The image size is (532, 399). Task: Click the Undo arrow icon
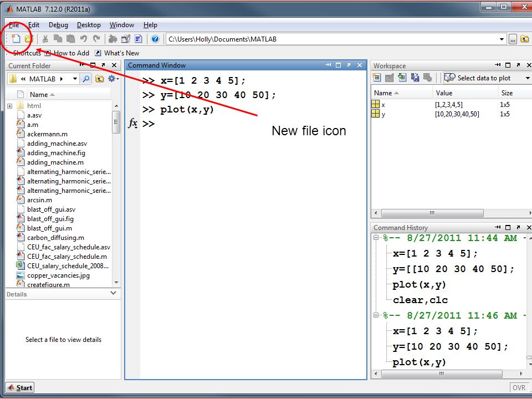tap(84, 39)
